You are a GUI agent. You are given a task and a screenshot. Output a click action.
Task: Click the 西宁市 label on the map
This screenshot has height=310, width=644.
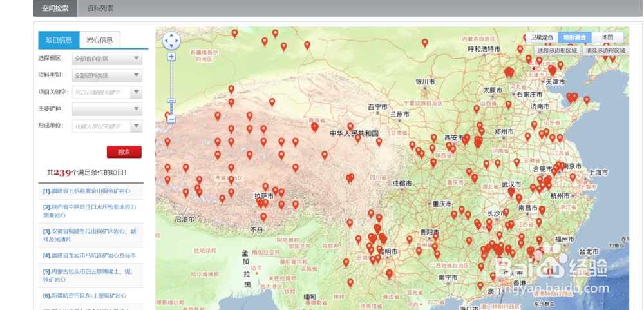(x=378, y=107)
